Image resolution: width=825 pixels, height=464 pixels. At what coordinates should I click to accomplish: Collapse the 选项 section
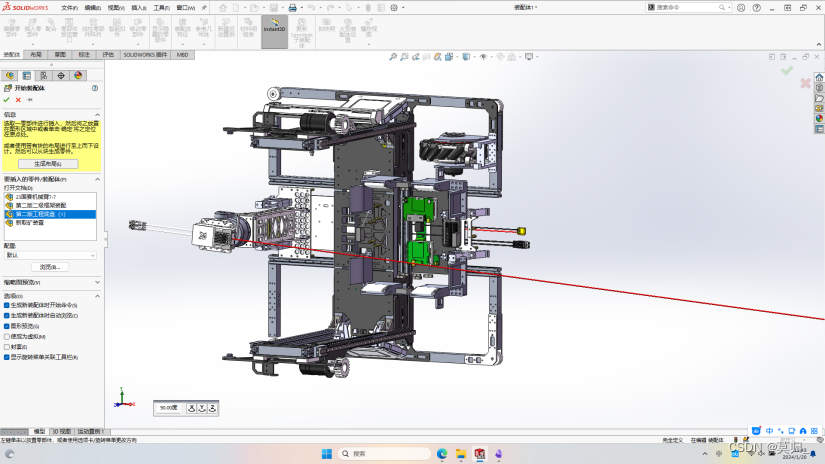point(97,296)
